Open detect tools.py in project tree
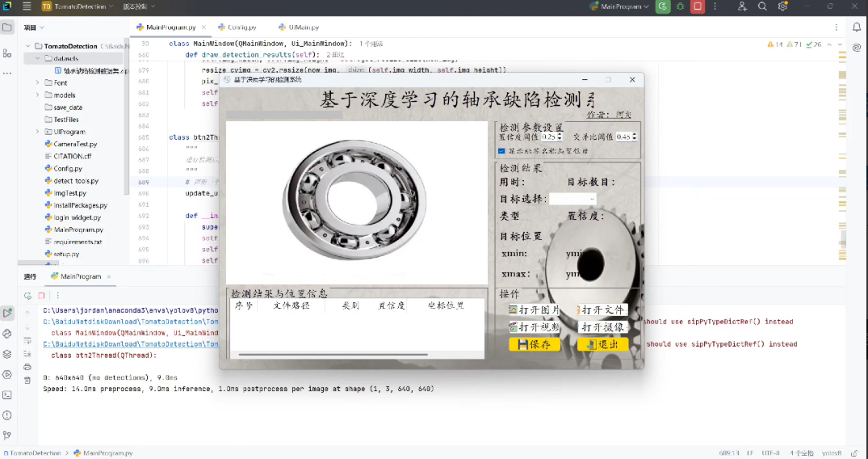The height and width of the screenshot is (459, 868). coord(76,181)
